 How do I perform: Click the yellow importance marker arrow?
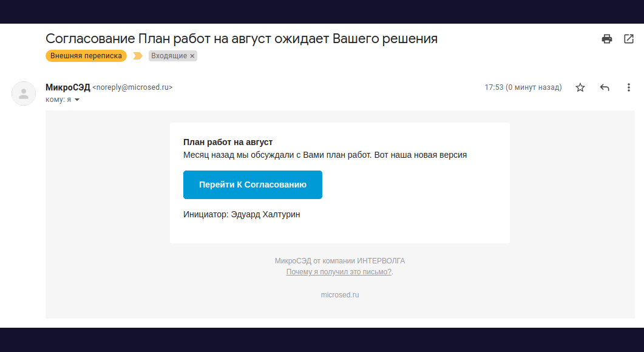138,55
